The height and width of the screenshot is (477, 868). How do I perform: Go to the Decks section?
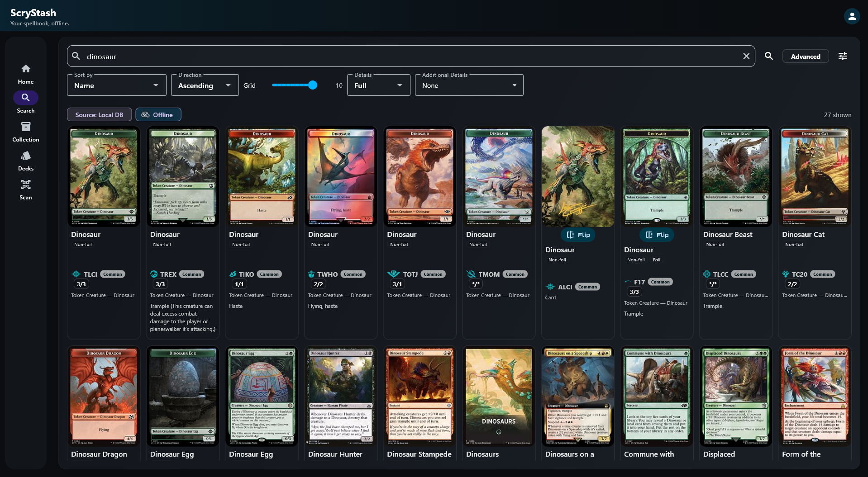[26, 161]
